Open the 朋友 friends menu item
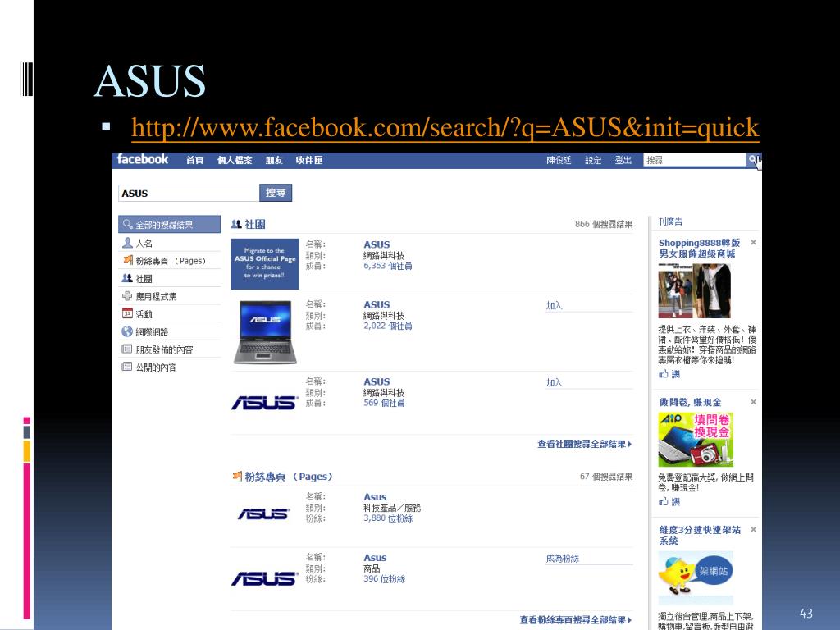Viewport: 840px width, 630px height. click(274, 160)
